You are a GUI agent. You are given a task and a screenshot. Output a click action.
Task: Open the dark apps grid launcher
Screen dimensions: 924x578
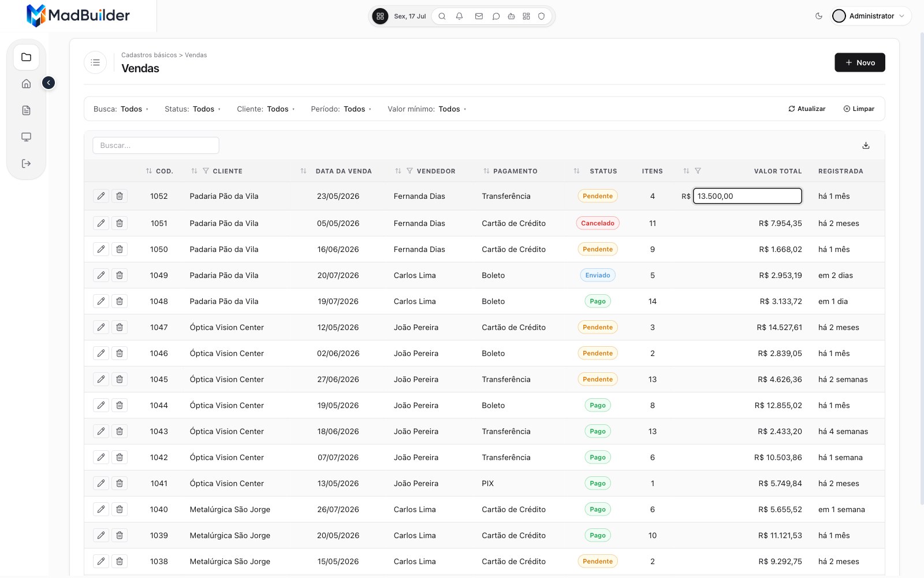pyautogui.click(x=380, y=16)
